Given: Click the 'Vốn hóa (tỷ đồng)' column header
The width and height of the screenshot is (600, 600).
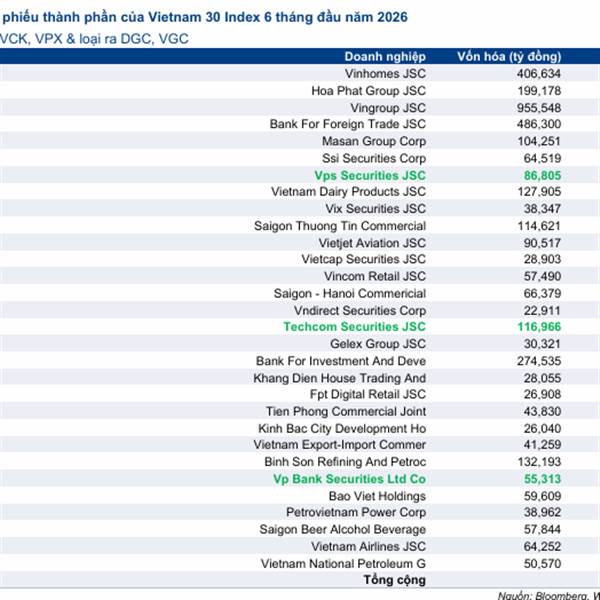Looking at the screenshot, I should (x=509, y=57).
